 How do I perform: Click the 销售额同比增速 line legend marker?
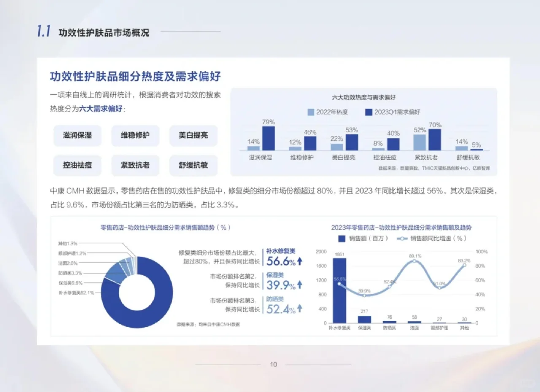[x=402, y=239]
